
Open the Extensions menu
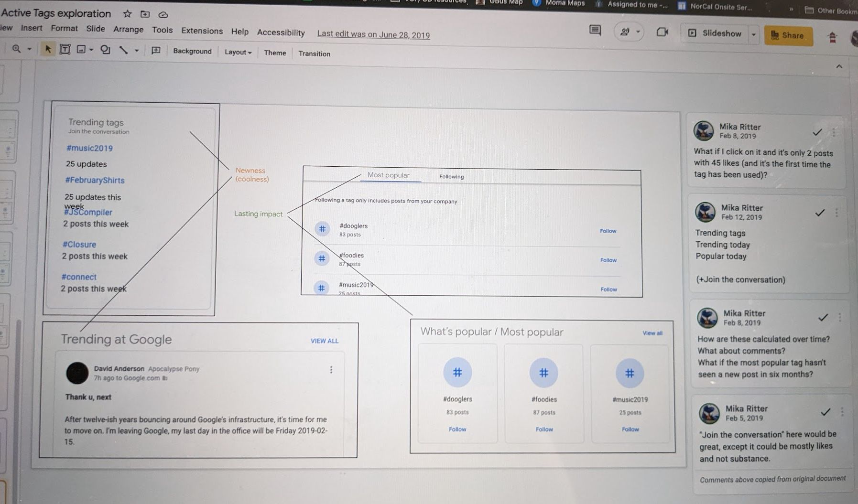tap(202, 31)
